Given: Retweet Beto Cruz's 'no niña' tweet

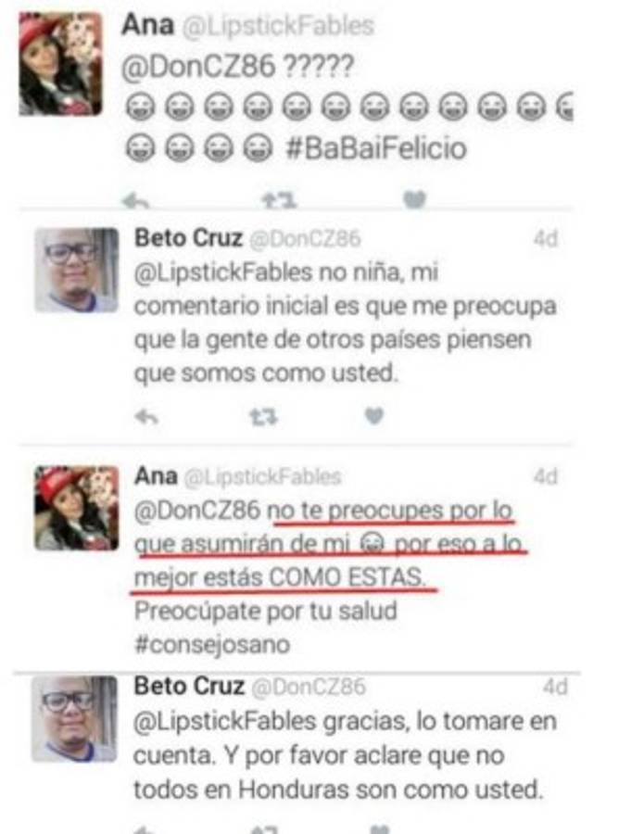Looking at the screenshot, I should tap(264, 417).
